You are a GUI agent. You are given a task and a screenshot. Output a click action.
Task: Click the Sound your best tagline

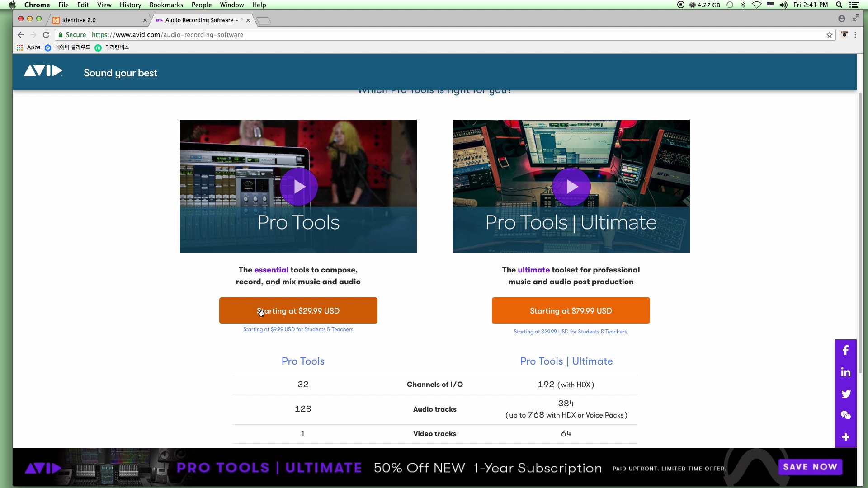tap(120, 73)
